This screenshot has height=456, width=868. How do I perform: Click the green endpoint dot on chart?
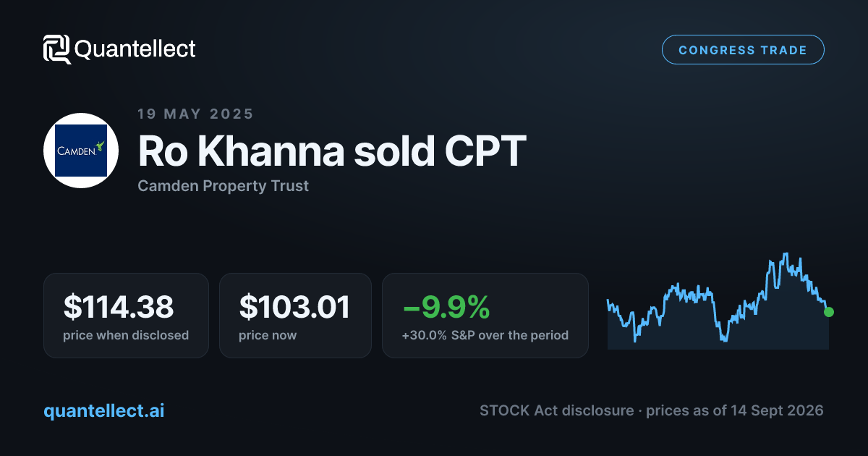tap(829, 312)
